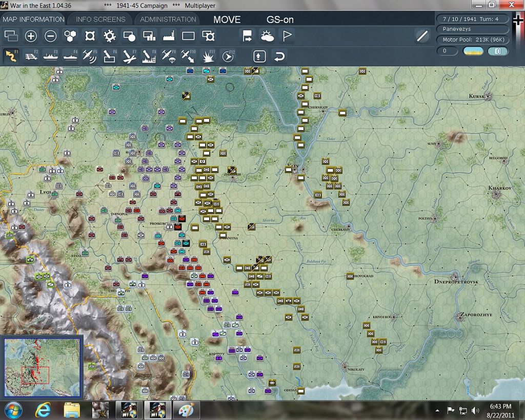Click the diagonal slash round button
Image resolution: width=525 pixels, height=420 pixels.
[x=422, y=36]
